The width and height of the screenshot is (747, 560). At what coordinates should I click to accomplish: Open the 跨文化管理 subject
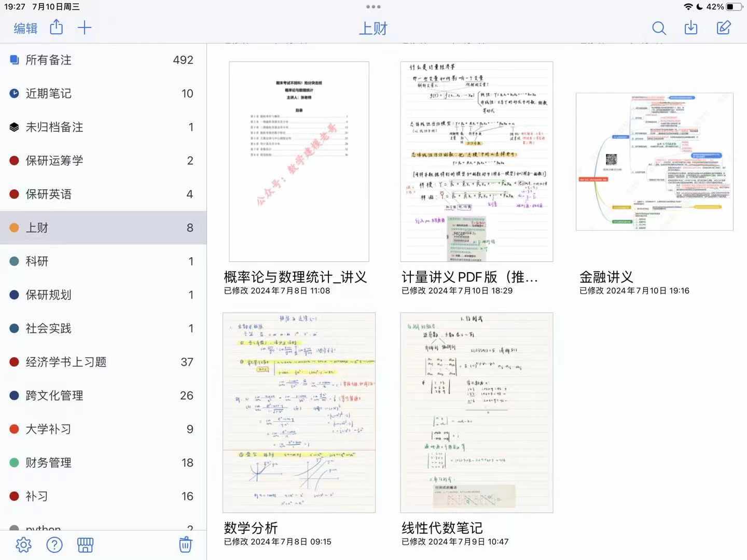coord(103,395)
